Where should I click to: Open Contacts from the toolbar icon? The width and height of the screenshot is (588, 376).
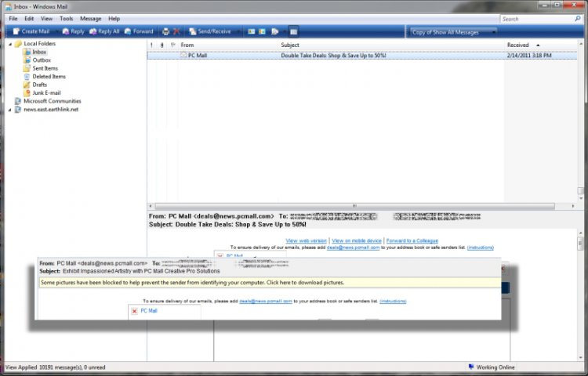pyautogui.click(x=251, y=32)
